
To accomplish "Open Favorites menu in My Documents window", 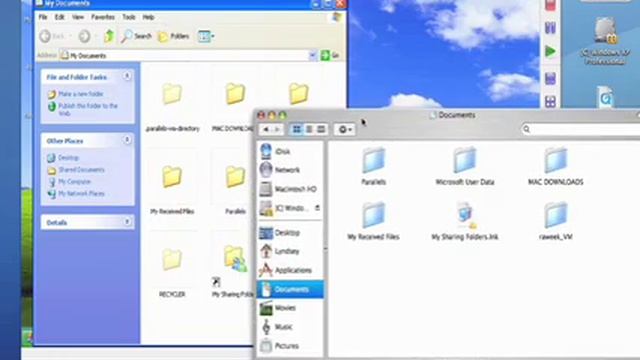I will [102, 17].
